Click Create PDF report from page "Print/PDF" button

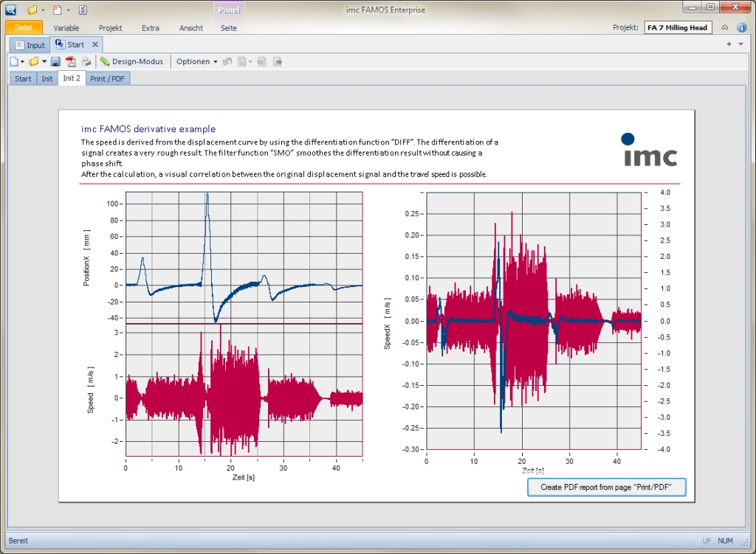tap(606, 487)
